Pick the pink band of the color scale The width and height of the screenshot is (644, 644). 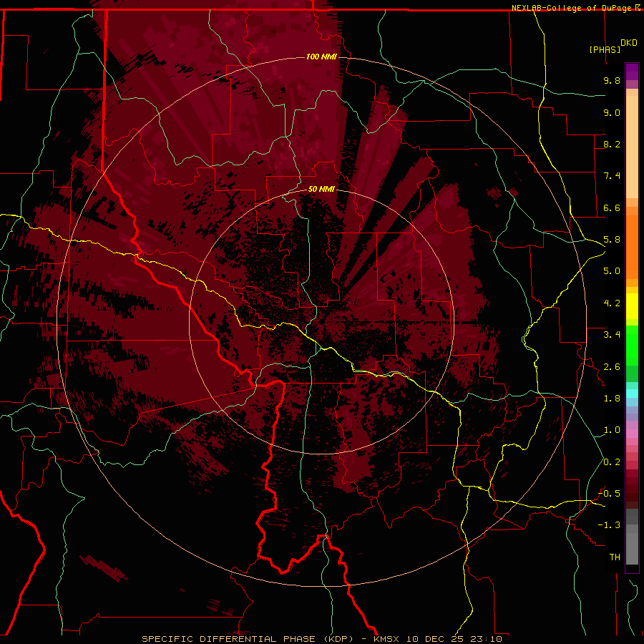point(632,434)
